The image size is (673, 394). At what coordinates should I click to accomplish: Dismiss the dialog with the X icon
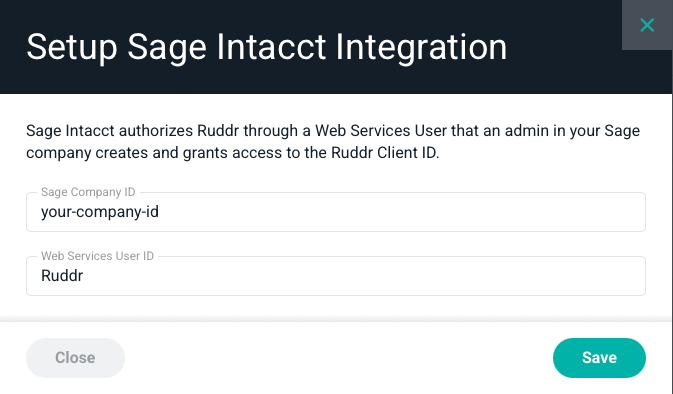tap(647, 25)
